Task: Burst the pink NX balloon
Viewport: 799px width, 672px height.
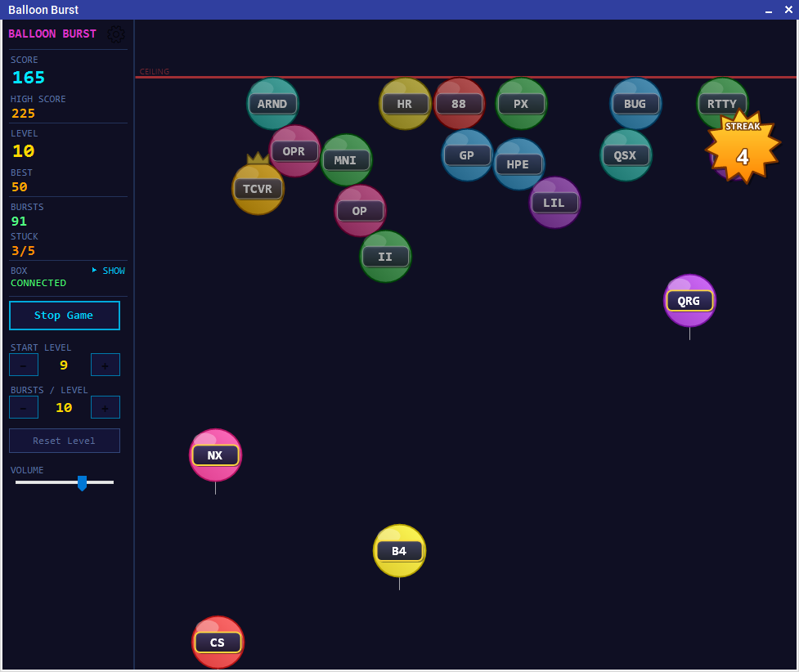Action: pos(216,455)
